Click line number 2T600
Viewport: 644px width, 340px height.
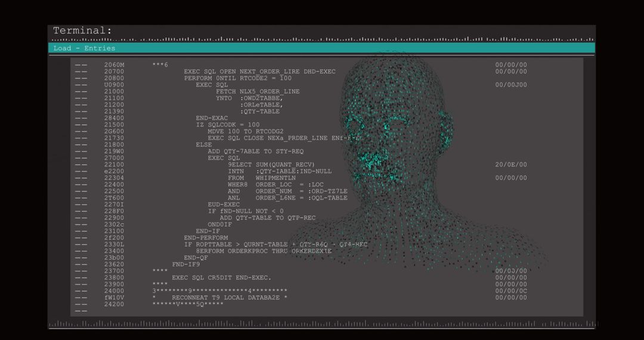pyautogui.click(x=114, y=198)
